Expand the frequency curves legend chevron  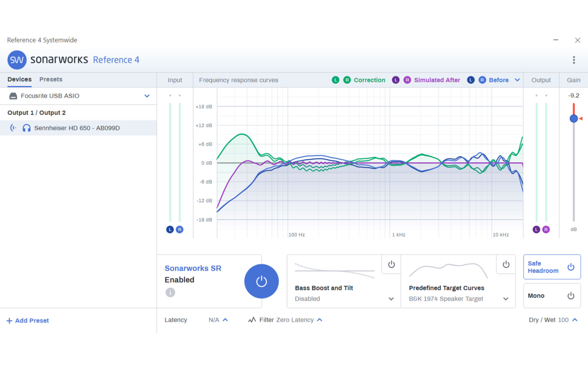pyautogui.click(x=517, y=80)
